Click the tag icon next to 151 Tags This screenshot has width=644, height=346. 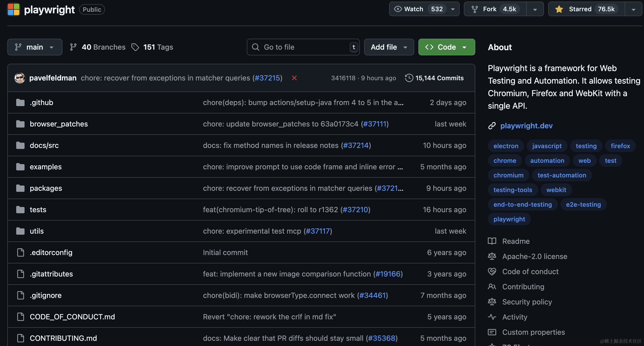(x=135, y=47)
